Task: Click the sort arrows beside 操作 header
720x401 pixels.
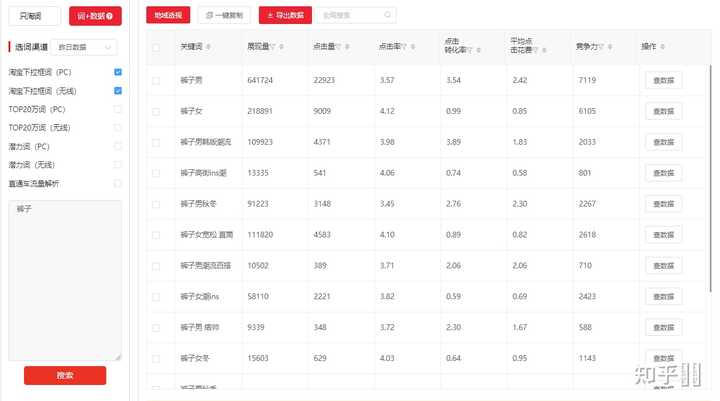Action: coord(662,47)
